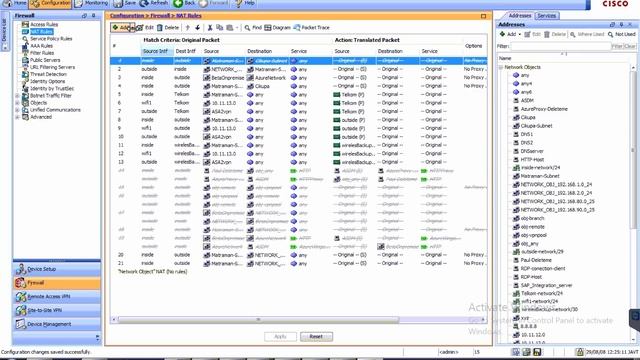Click the Save floppy icon in the top toolbar

point(118,3)
